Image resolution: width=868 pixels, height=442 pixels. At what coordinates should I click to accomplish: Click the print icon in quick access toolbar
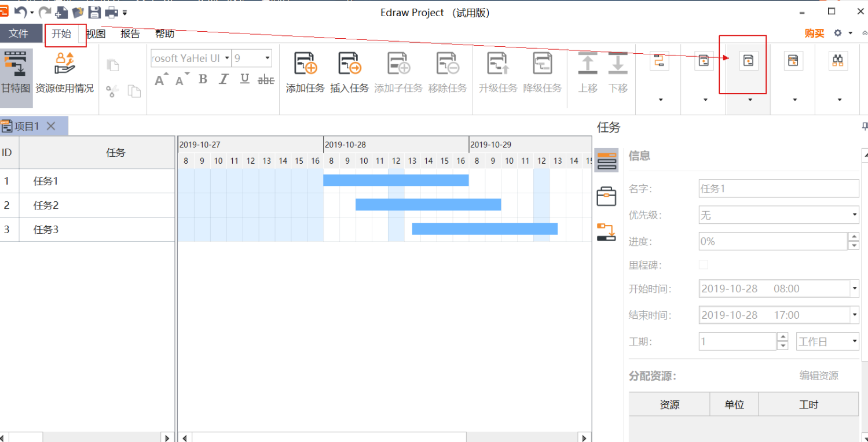point(112,12)
